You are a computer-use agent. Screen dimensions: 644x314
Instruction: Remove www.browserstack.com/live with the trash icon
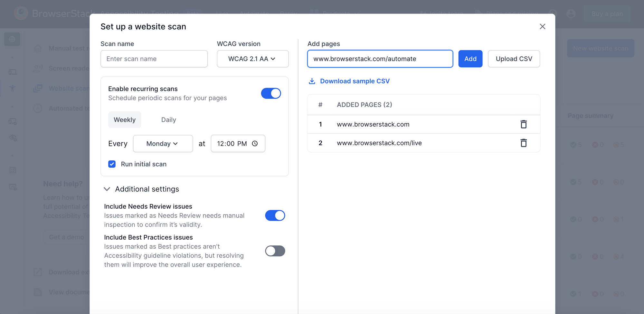click(524, 143)
